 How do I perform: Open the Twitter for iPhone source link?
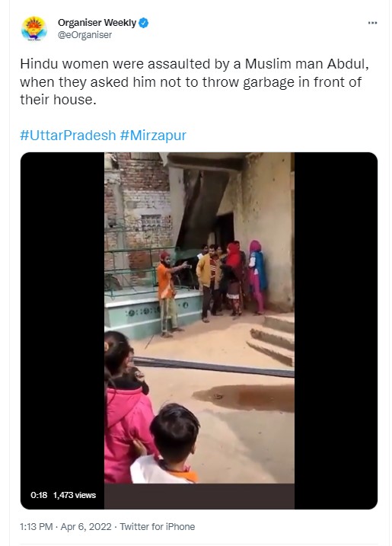(158, 526)
